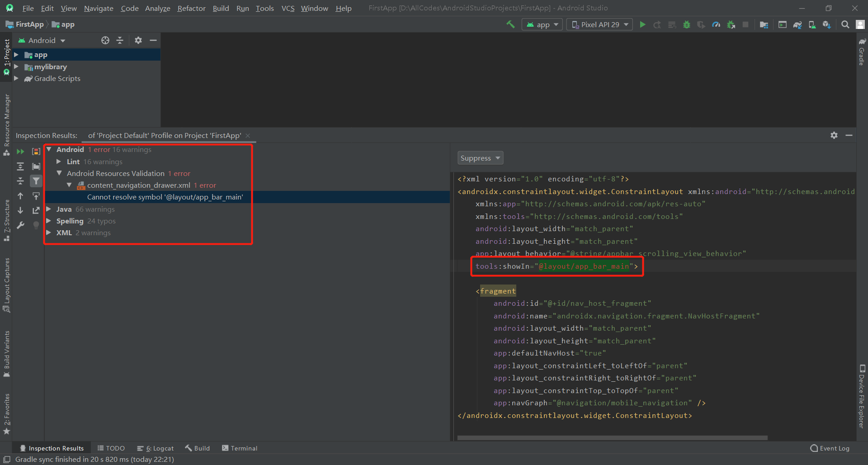
Task: Open the Terminal tool window tab
Action: 240,448
